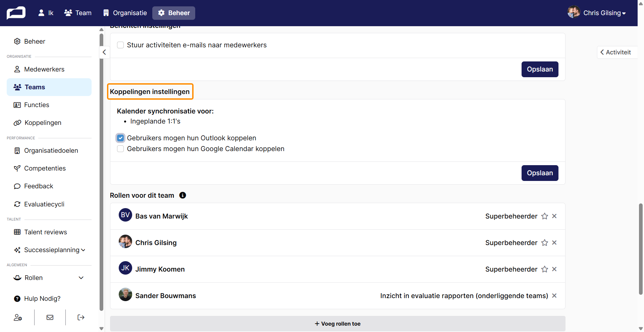The image size is (644, 332).
Task: Click the logout icon
Action: tap(81, 317)
